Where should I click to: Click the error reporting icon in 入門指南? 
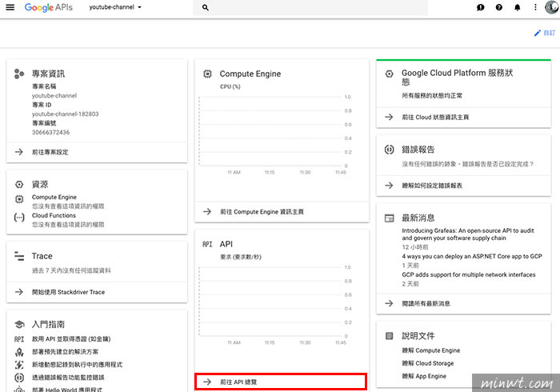(x=19, y=378)
